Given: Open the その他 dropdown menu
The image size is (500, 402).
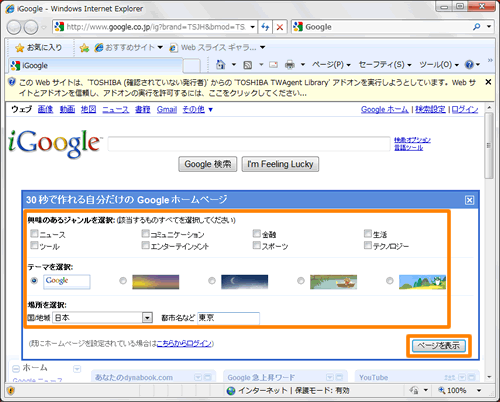Looking at the screenshot, I should coord(197,109).
